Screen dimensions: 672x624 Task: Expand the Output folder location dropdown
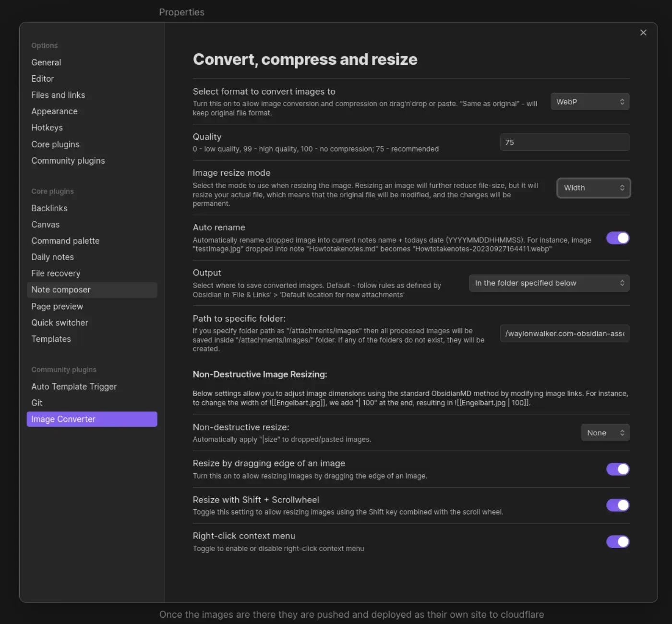(x=549, y=283)
